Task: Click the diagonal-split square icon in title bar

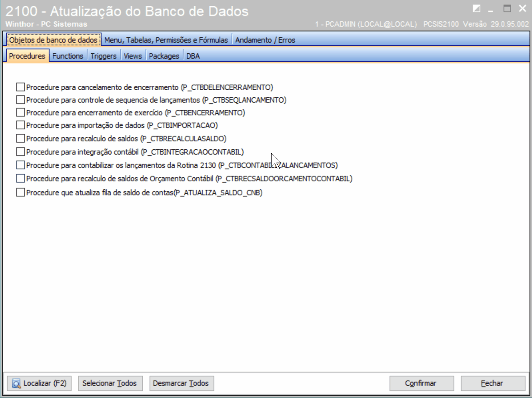Action: [476, 8]
